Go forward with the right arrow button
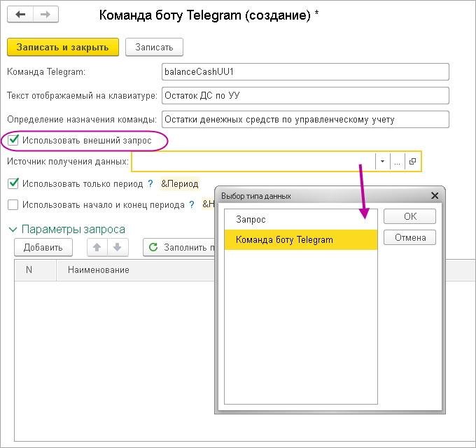 (x=45, y=14)
